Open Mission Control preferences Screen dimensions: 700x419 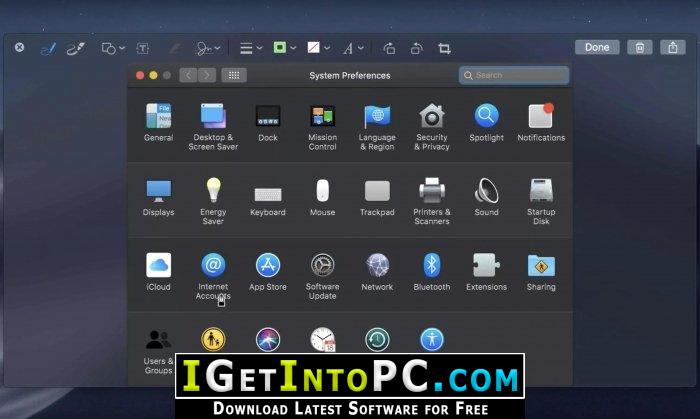tap(322, 127)
